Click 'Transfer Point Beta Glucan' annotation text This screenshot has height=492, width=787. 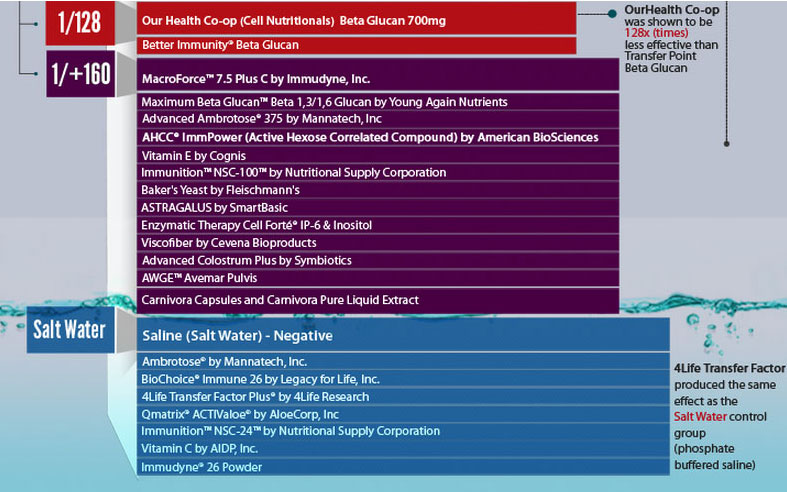[x=661, y=62]
